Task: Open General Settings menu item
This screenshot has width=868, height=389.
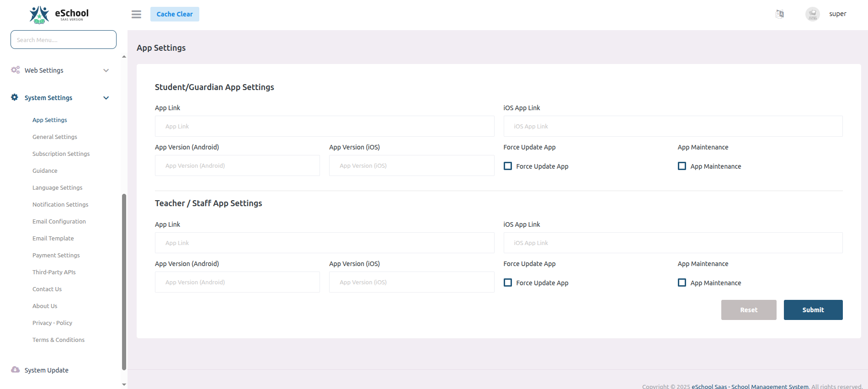Action: click(55, 137)
